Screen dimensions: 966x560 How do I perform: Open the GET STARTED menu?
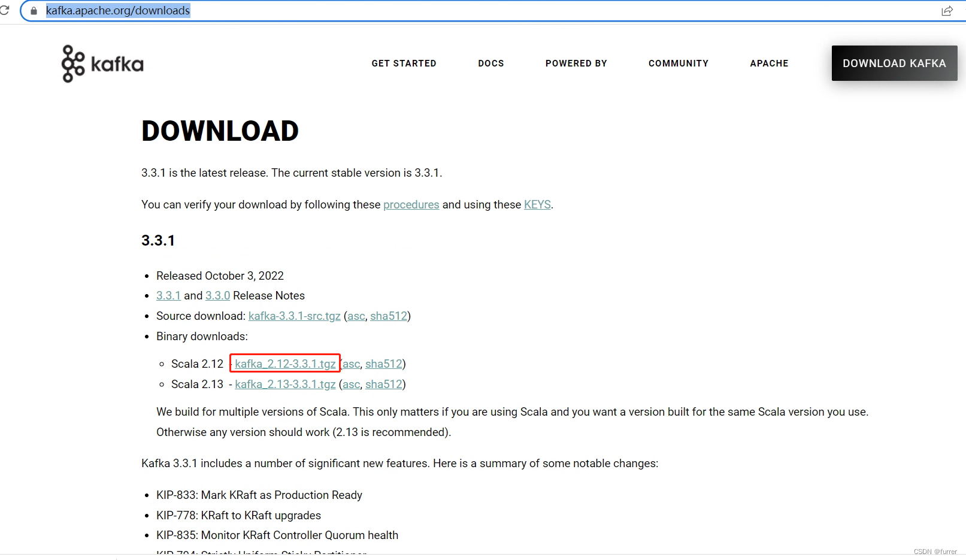404,63
